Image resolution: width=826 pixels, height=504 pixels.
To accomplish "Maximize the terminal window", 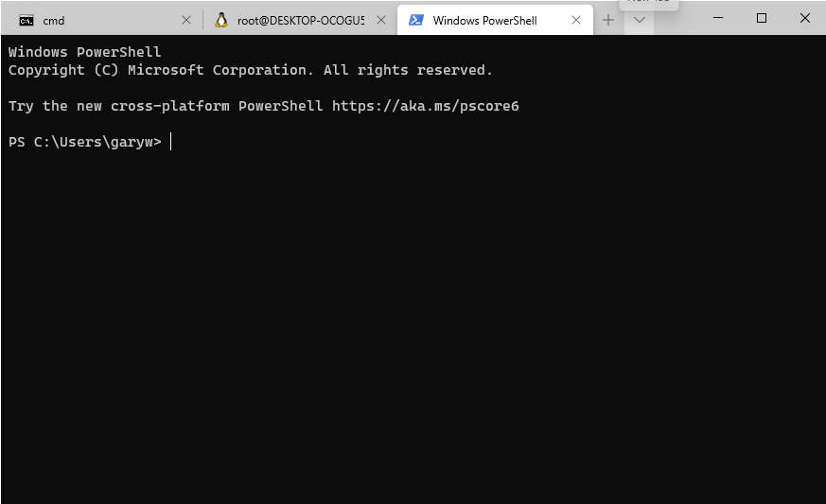I will pyautogui.click(x=762, y=18).
